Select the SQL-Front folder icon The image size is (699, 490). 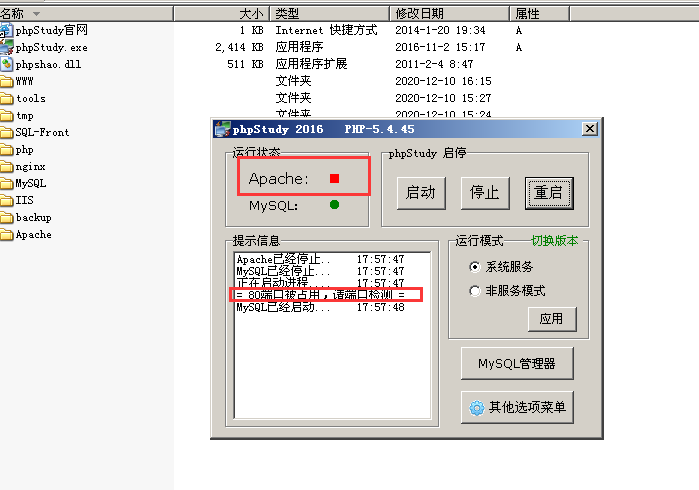7,132
